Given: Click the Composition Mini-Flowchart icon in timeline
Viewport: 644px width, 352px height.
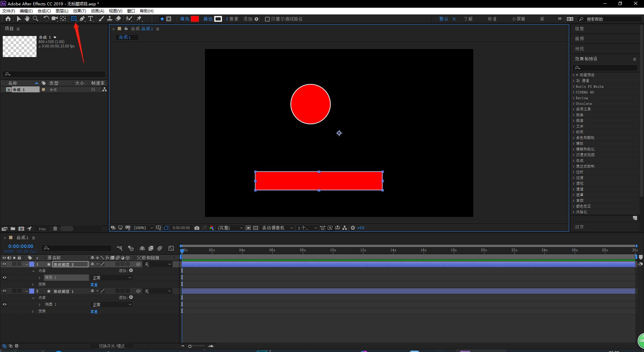Looking at the screenshot, I should point(119,248).
